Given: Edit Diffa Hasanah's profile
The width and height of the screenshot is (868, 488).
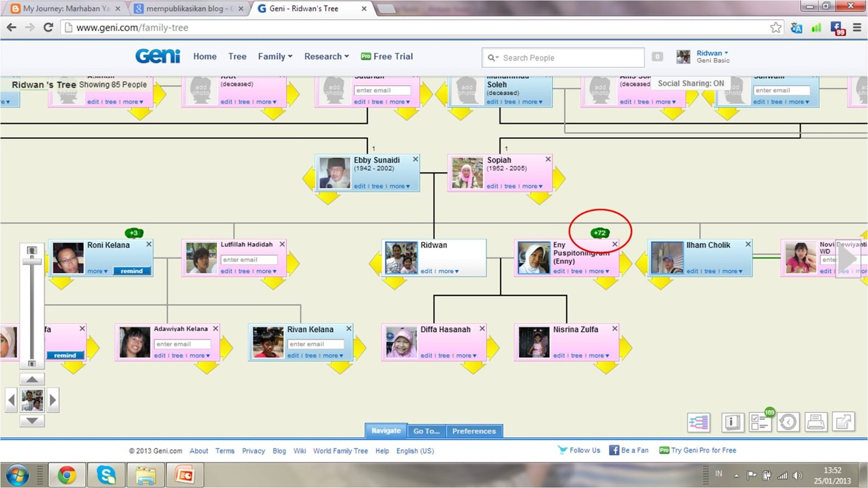Looking at the screenshot, I should [426, 356].
